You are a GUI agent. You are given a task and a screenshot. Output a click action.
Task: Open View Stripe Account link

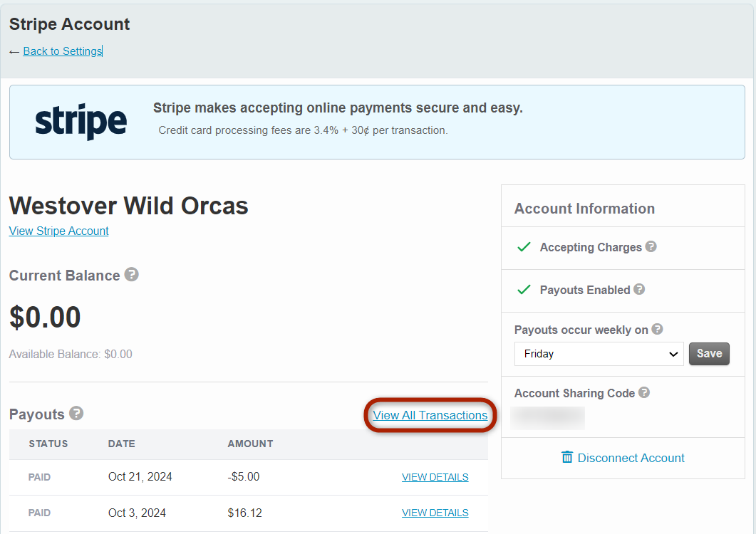pos(59,231)
